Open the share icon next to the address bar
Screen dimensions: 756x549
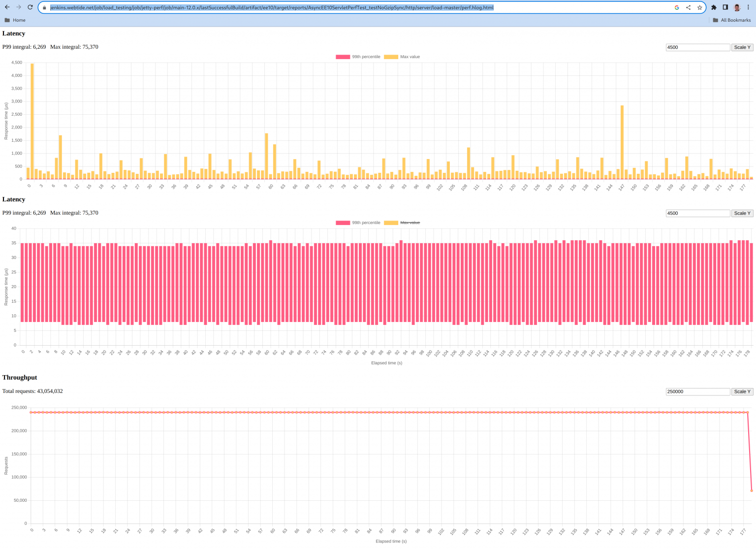(x=688, y=7)
